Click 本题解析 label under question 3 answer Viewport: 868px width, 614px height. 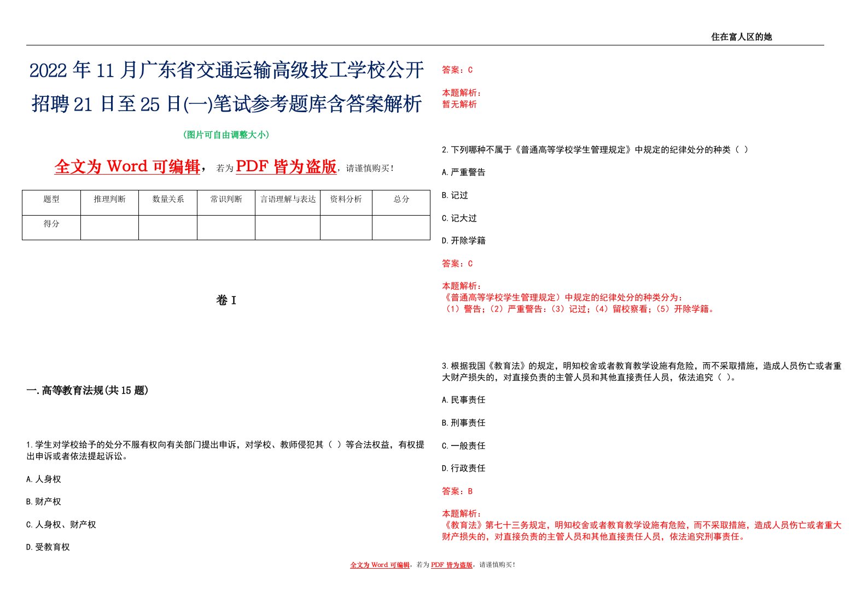[x=461, y=513]
